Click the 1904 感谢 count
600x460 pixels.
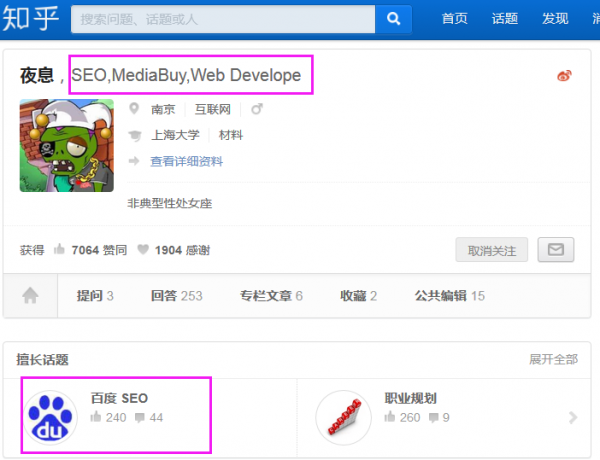click(182, 250)
